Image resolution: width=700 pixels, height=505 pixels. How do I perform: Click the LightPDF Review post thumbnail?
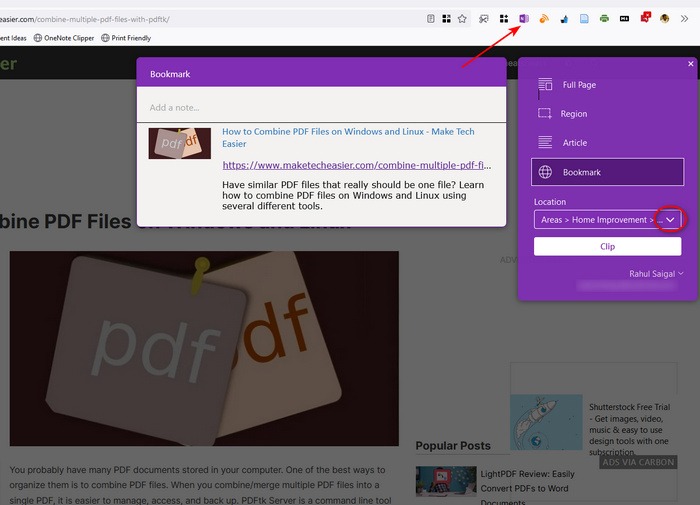tap(446, 481)
